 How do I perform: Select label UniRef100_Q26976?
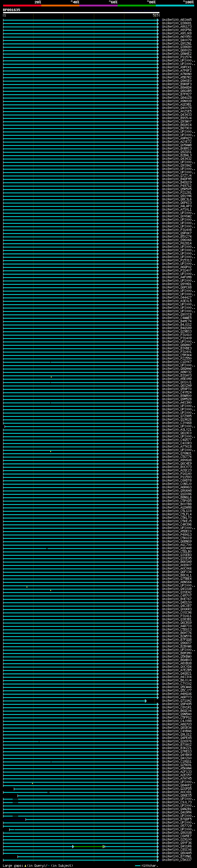[176, 741]
